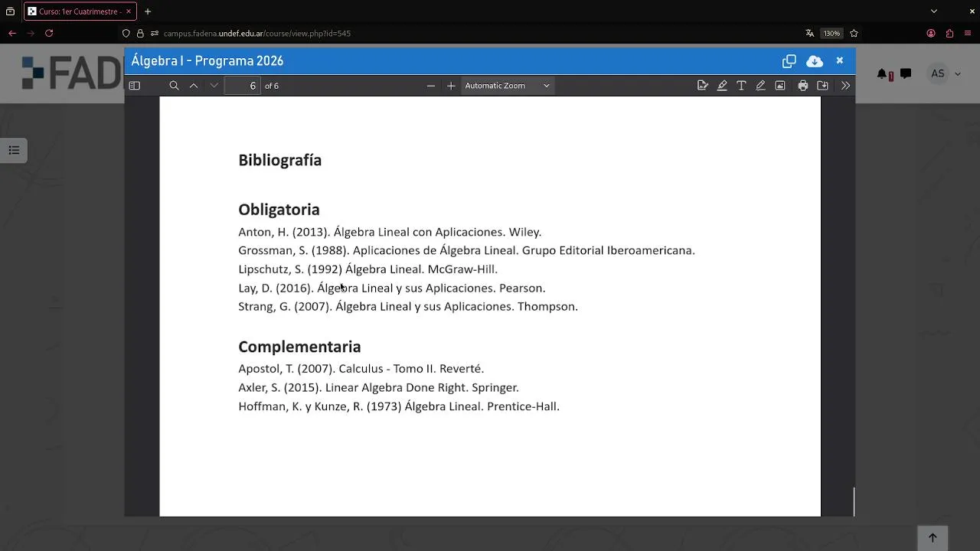Select the add image tool
The height and width of the screenshot is (551, 980).
[780, 86]
